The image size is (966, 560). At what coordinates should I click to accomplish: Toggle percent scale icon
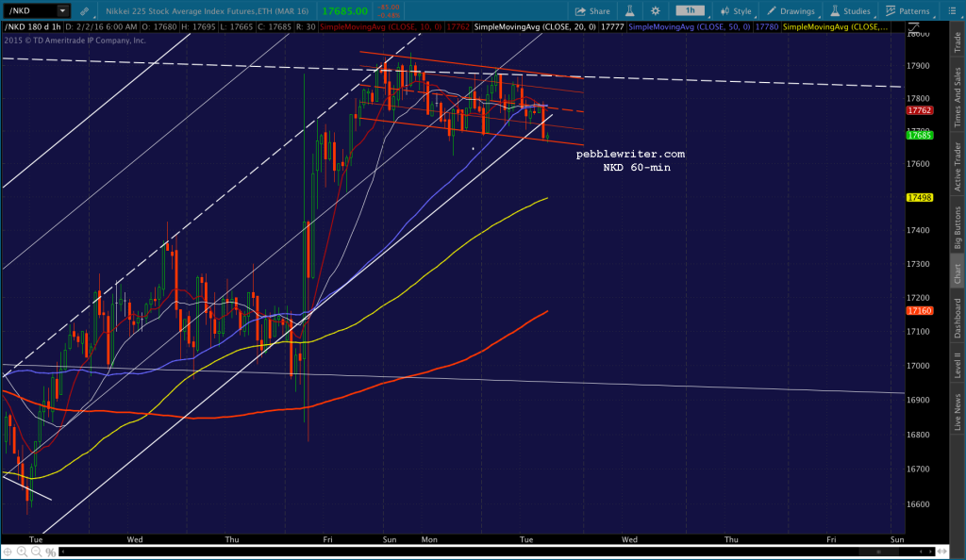[x=51, y=552]
